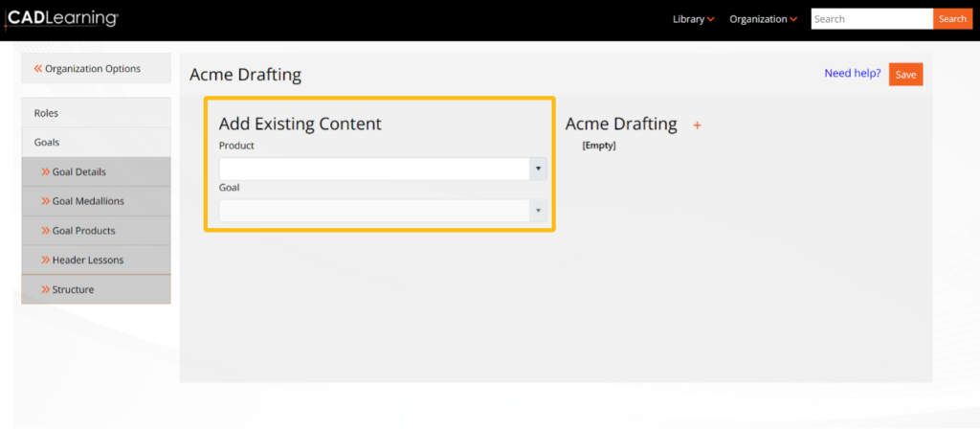Click the double-chevron icon next to Goal Products
Screen dimensions: 980x431
[x=45, y=231]
